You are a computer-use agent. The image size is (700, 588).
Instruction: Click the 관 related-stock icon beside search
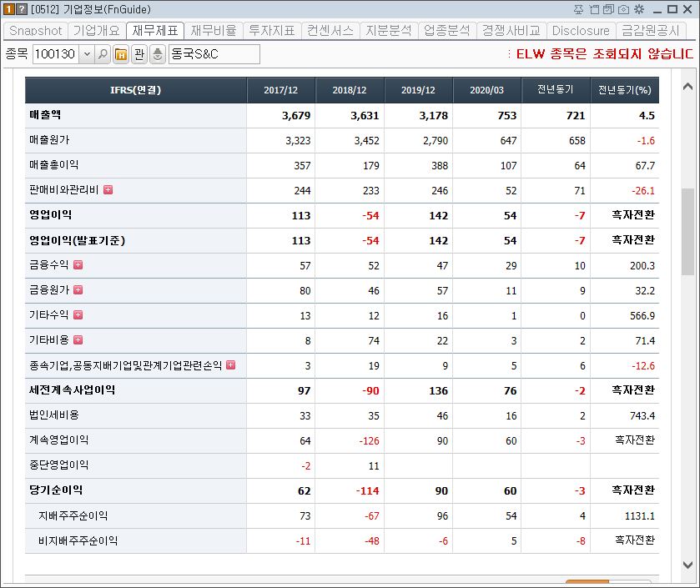coord(138,53)
